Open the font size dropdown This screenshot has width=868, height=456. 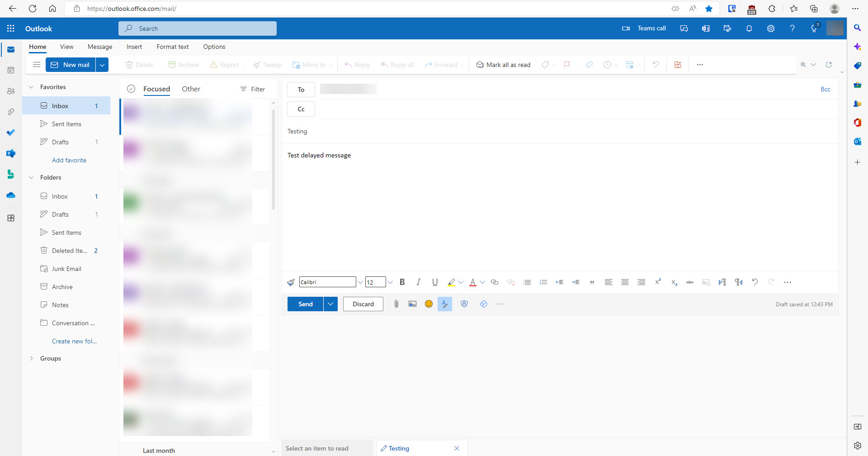pyautogui.click(x=390, y=282)
